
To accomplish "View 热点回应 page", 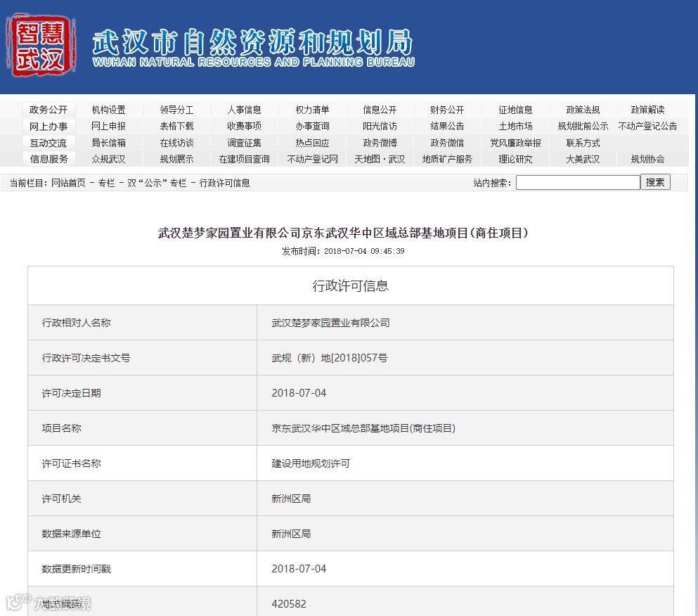I will 313,143.
